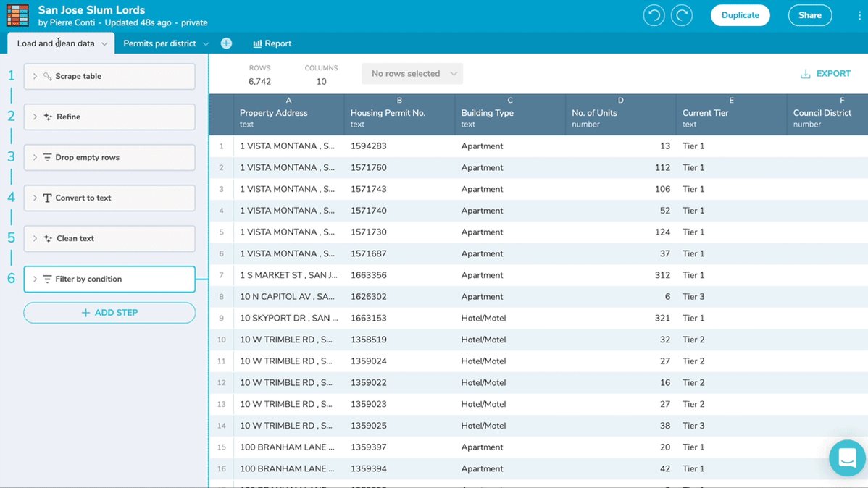Switch to the Report tab
Viewport: 868px width, 488px height.
click(272, 43)
